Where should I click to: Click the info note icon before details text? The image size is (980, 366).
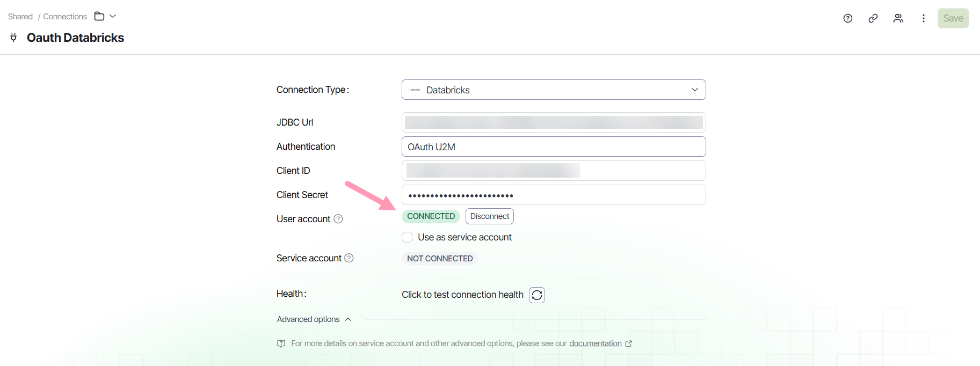click(281, 343)
